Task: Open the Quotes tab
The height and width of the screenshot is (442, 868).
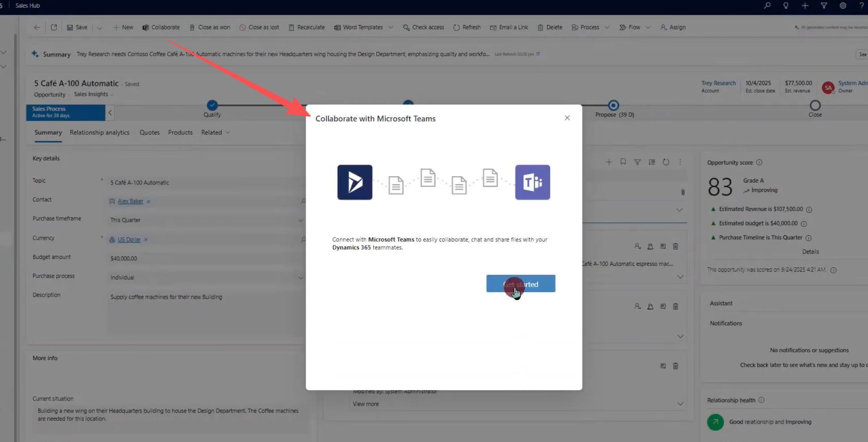Action: 149,132
